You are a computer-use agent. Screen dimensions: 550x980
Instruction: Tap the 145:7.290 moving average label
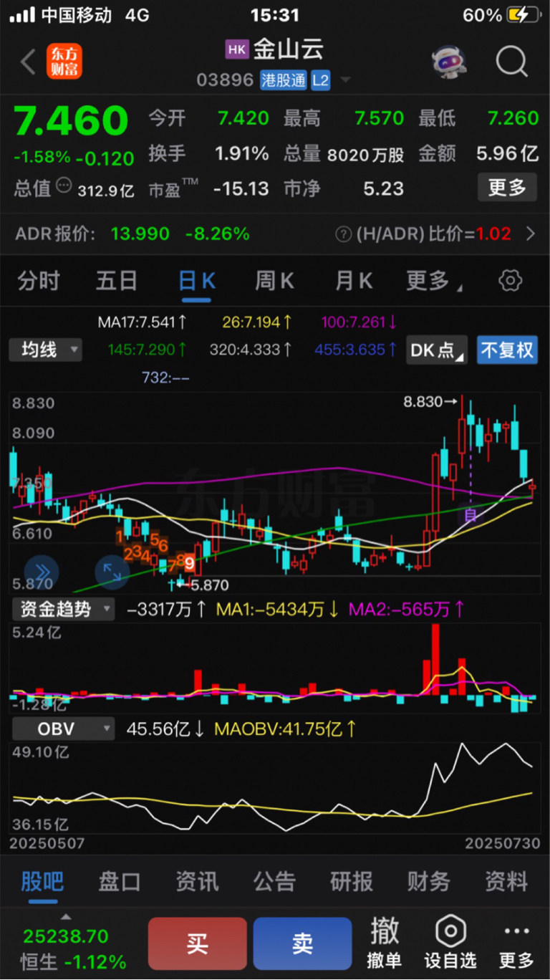click(x=148, y=350)
